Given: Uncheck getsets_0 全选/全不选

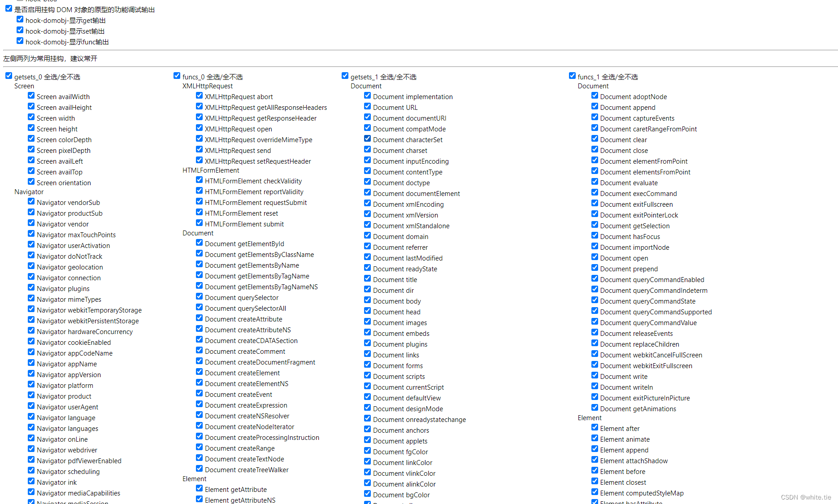Looking at the screenshot, I should pos(9,75).
